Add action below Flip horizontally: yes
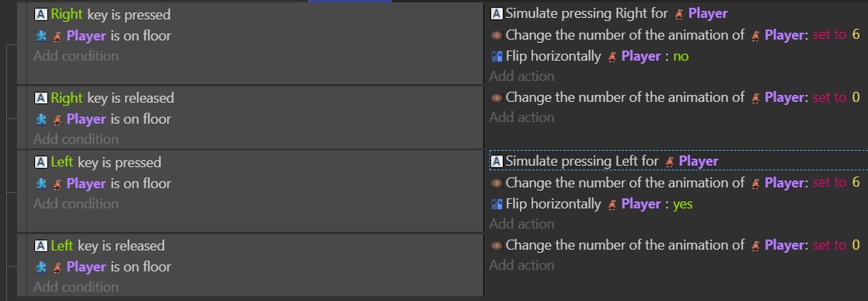This screenshot has height=301, width=868. click(521, 224)
